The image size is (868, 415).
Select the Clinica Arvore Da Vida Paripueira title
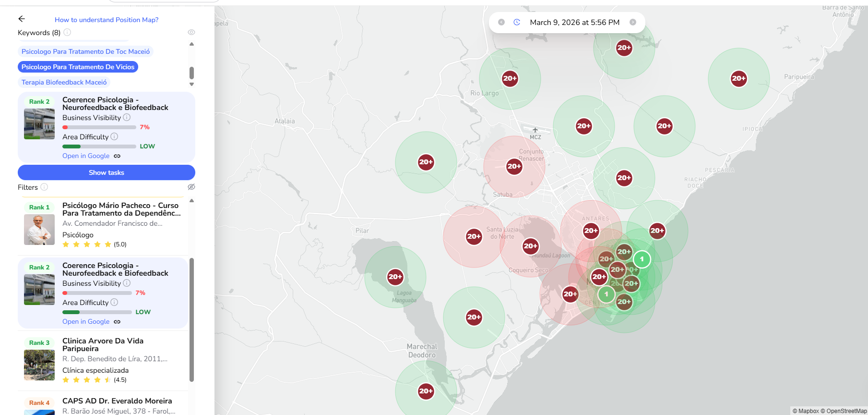pos(103,345)
